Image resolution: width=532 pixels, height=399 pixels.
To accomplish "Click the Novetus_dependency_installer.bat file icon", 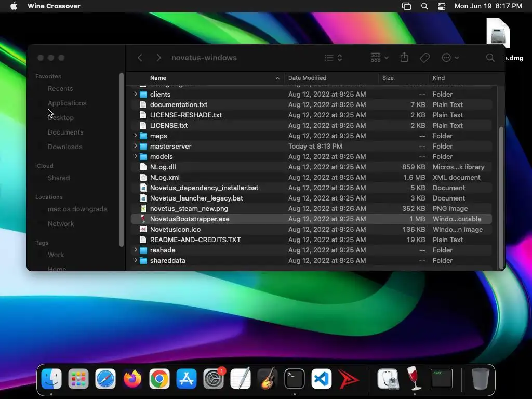I will 143,188.
